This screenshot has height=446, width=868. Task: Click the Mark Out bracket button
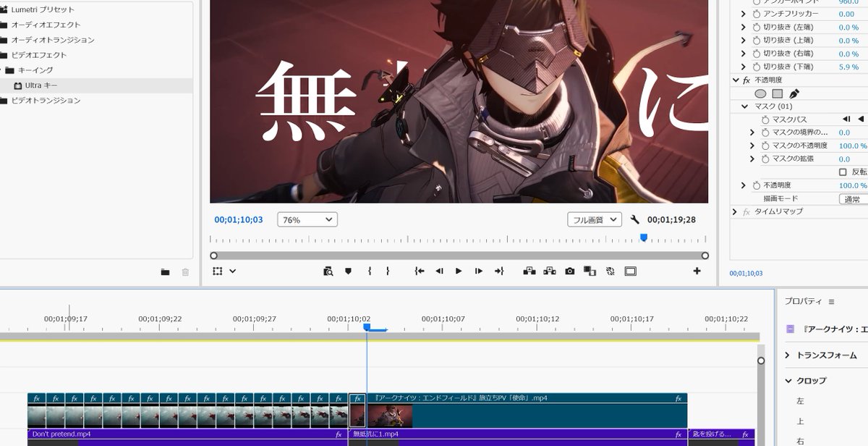(388, 272)
